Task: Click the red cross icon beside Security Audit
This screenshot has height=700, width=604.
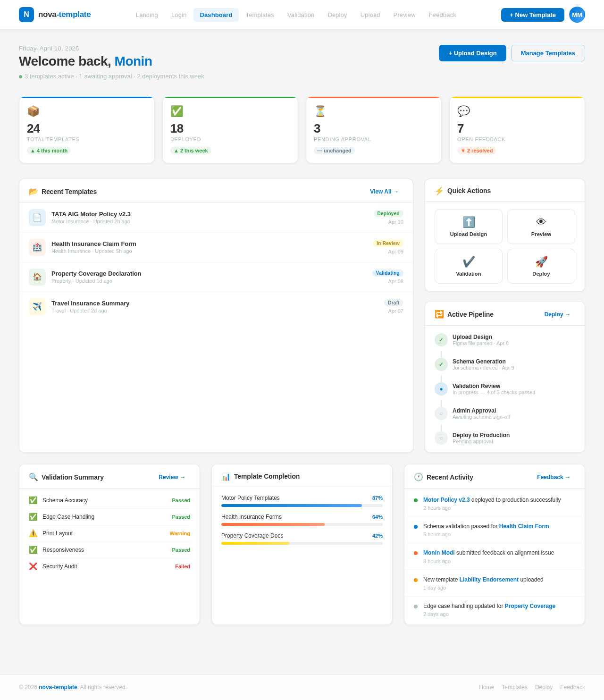Action: [33, 566]
